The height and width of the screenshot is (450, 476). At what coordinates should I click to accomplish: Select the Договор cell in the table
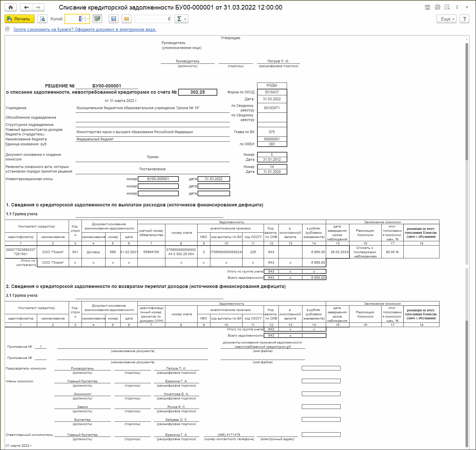pos(93,252)
